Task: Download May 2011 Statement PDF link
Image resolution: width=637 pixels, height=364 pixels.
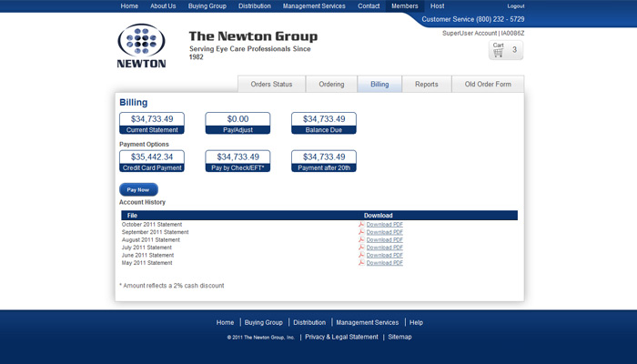Action: (x=384, y=263)
